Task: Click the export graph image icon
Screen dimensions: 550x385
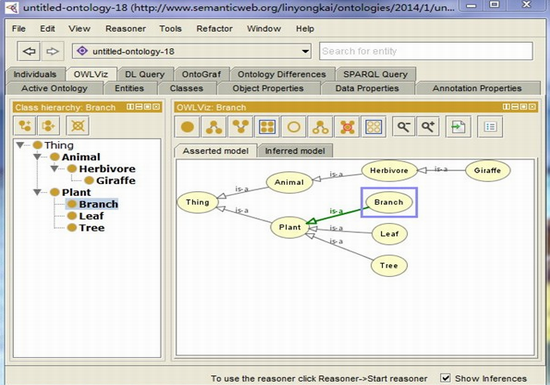Action: [458, 127]
